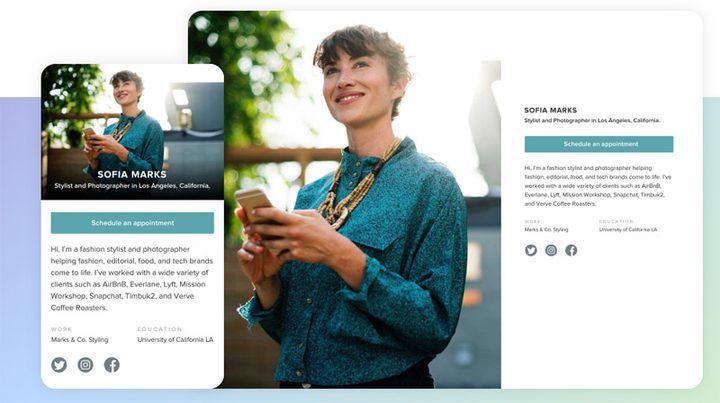Click Schedule an appointment on mobile card

coord(132,223)
